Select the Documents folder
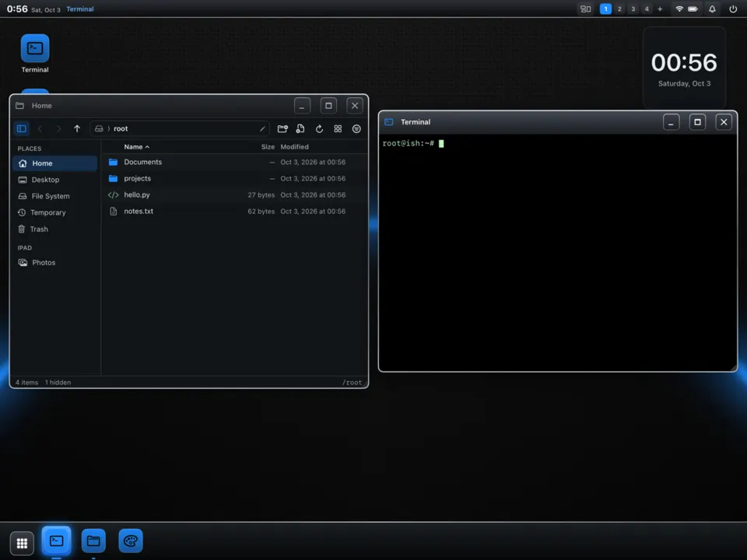747x560 pixels. [x=234, y=162]
